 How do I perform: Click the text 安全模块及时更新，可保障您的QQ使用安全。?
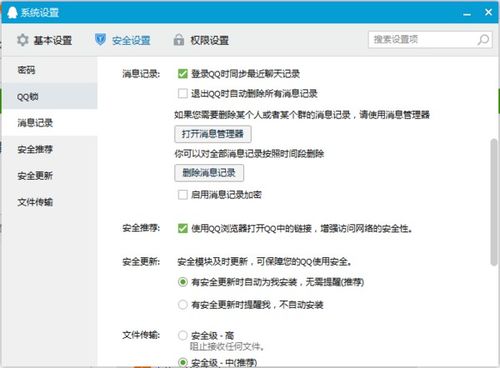[264, 262]
